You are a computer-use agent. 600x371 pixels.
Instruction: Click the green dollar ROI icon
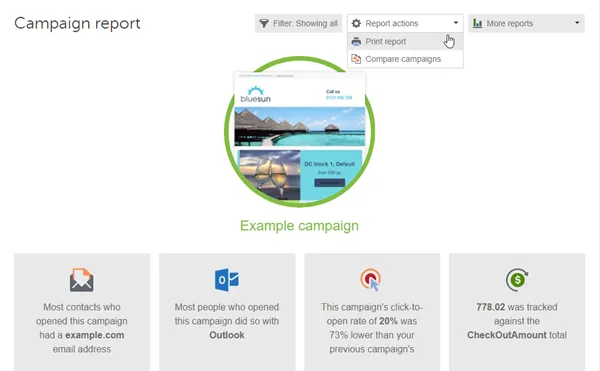[517, 280]
